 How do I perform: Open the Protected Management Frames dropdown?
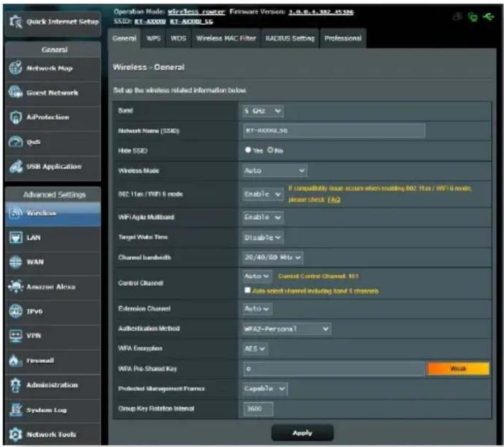[265, 389]
